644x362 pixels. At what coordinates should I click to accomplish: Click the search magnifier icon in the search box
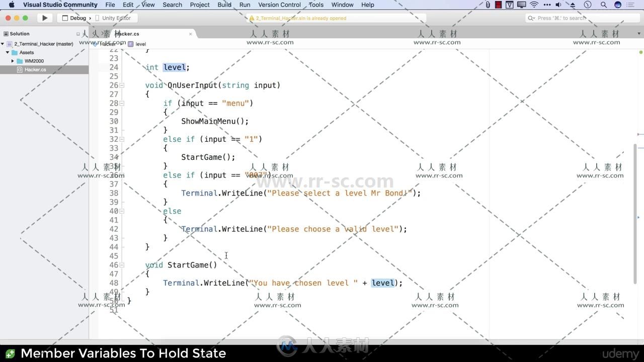[532, 18]
